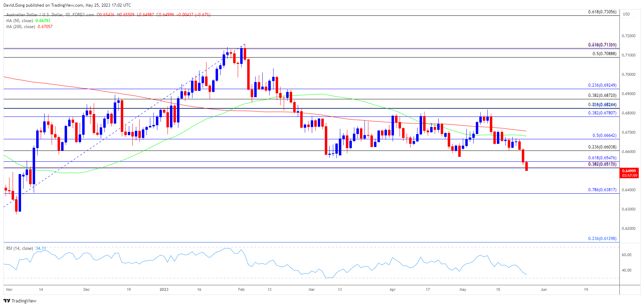This screenshot has height=307, width=644.
Task: Click the Jun label on time axis
Action: pos(544,289)
